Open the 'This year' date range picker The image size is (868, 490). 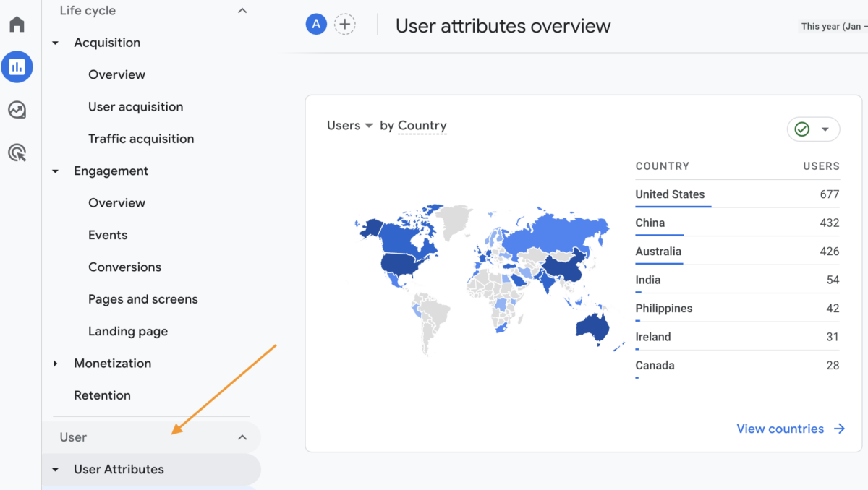pos(834,27)
